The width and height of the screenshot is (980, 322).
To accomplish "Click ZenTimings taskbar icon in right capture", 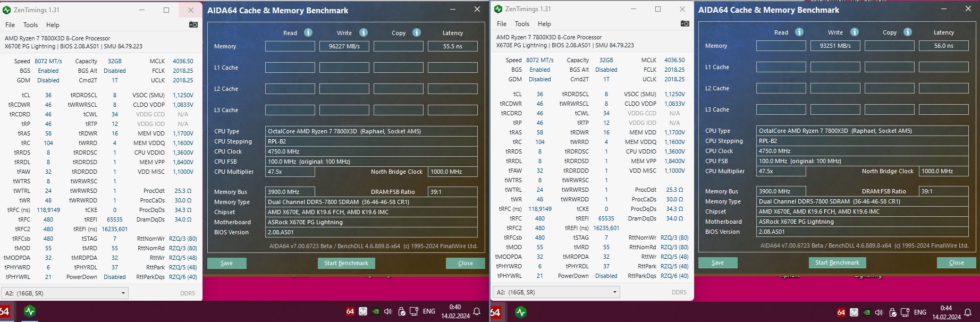I will coord(521,312).
